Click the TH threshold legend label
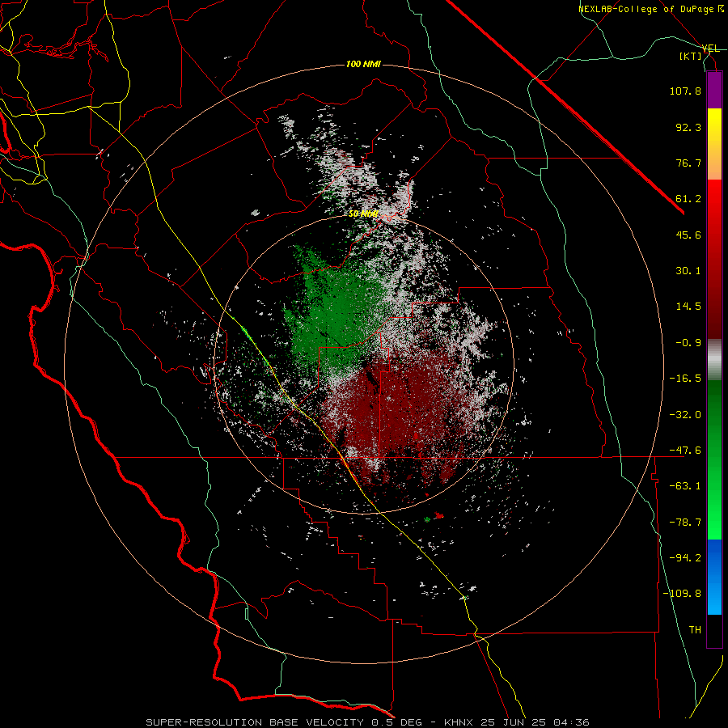Screen dimensions: 728x728 coord(695,630)
